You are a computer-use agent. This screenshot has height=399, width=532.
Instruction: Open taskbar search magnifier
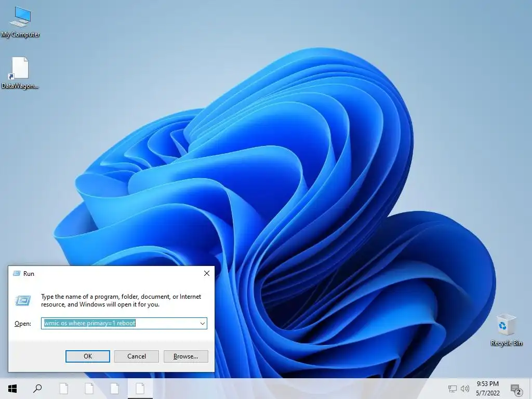coord(37,389)
